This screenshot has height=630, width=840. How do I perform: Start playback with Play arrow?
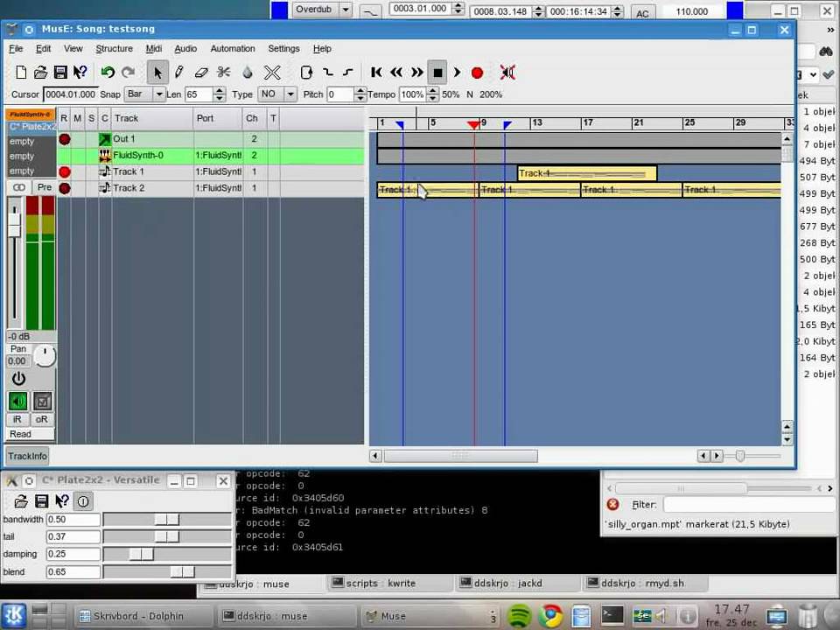tap(457, 73)
